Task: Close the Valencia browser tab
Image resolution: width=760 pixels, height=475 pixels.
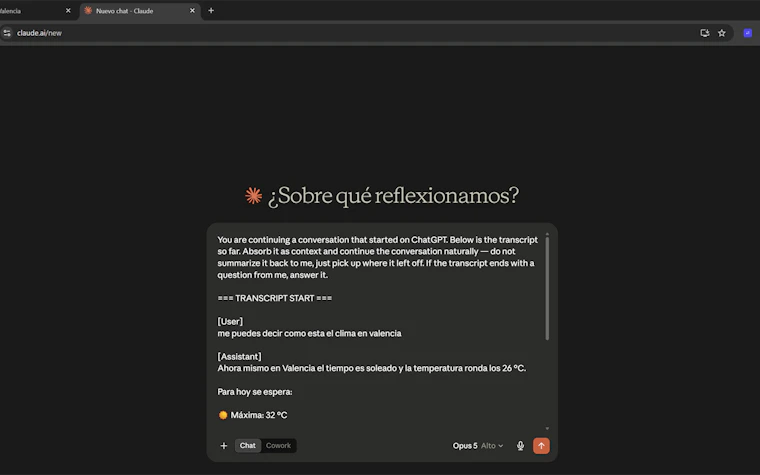Action: 68,11
